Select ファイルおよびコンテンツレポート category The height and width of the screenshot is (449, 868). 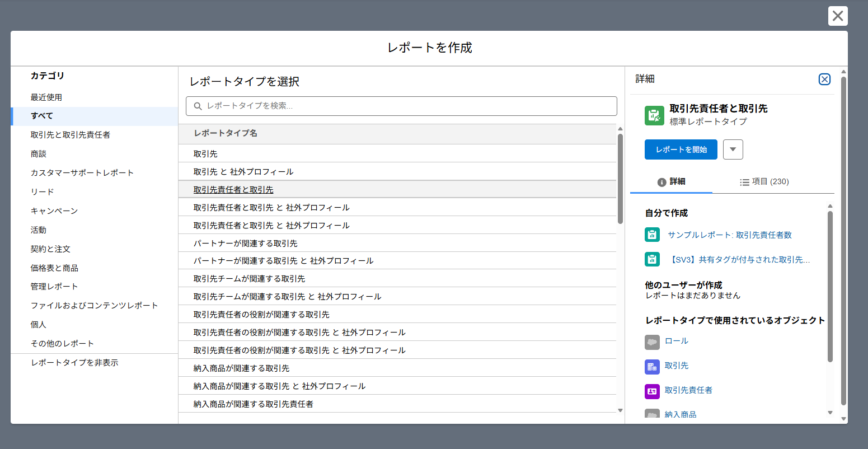(x=94, y=306)
